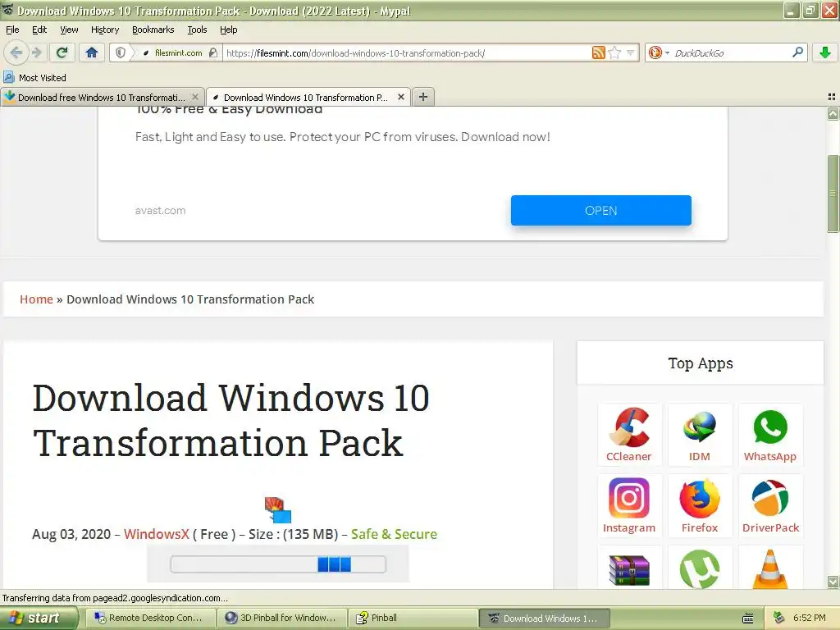Open the History menu
840x630 pixels.
[x=104, y=30]
